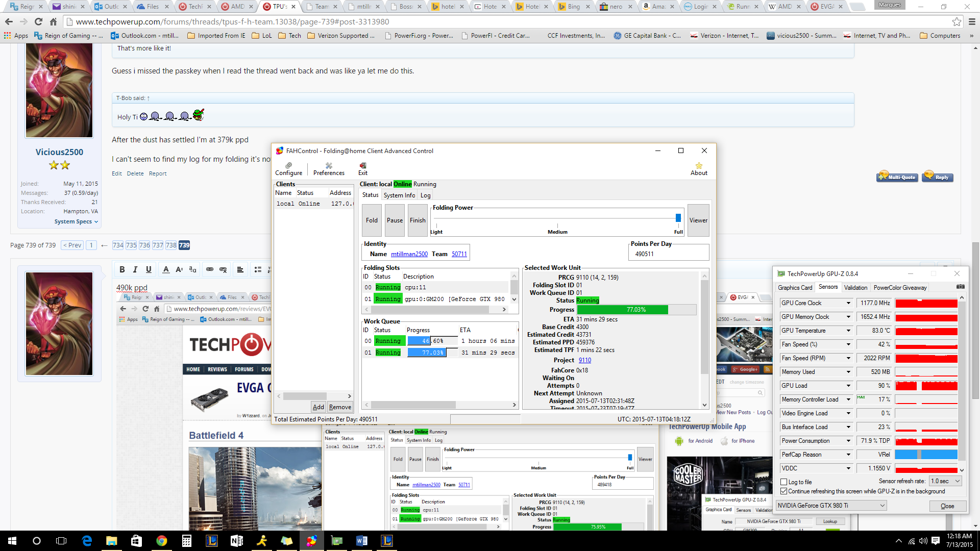Toggle Log to file checkbox in GPU-Z
This screenshot has width=980, height=551.
(x=783, y=482)
